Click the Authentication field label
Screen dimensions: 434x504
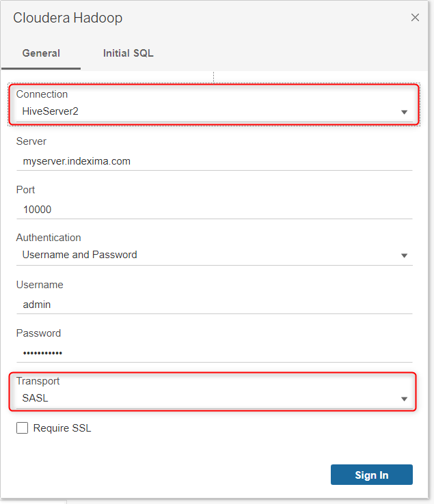(49, 238)
